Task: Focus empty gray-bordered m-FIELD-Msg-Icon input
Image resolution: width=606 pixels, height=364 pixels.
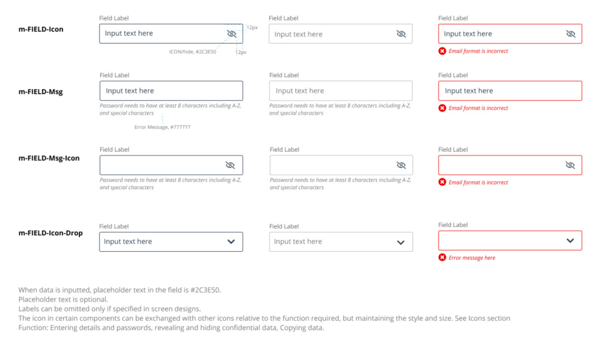Action: tap(342, 165)
